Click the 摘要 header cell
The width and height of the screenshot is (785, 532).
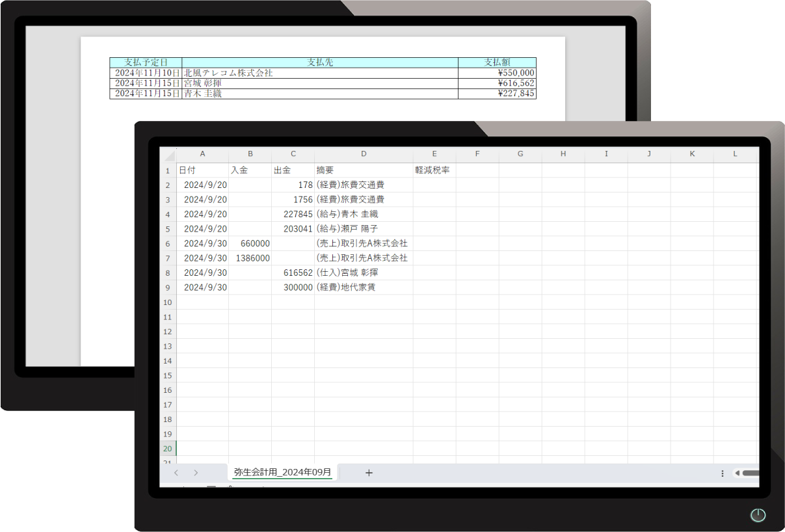(x=363, y=170)
